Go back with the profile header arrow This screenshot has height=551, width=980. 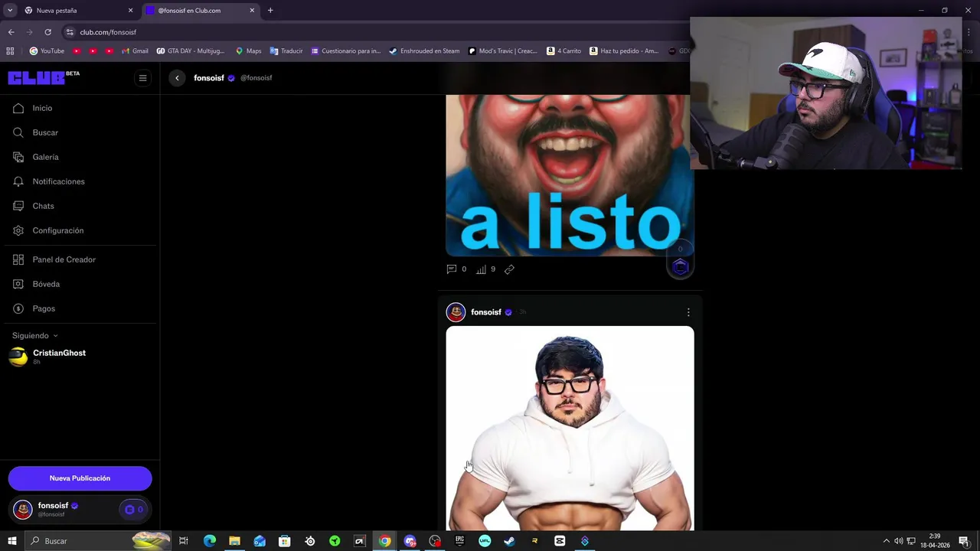coord(177,78)
